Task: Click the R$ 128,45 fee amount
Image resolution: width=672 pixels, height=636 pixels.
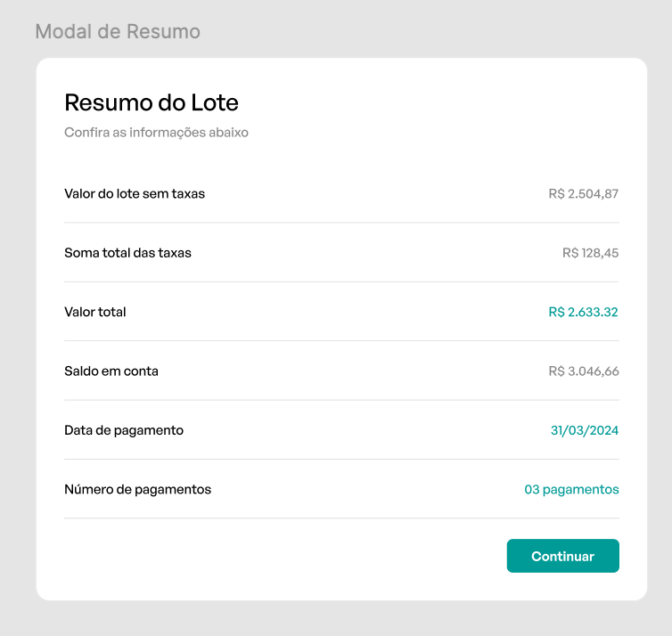Action: pos(590,253)
